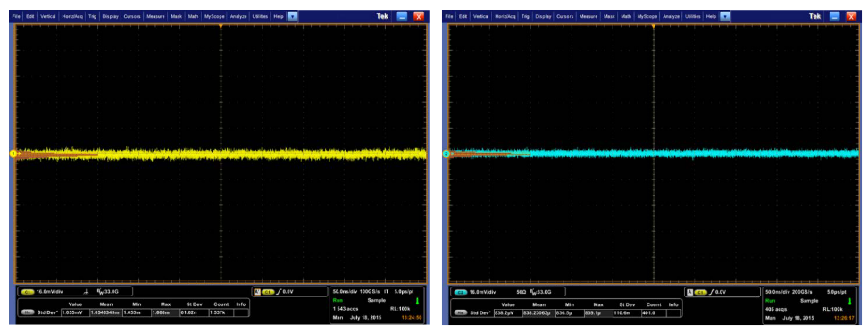
Task: Click the green acquisition indicator in right window
Action: click(850, 302)
